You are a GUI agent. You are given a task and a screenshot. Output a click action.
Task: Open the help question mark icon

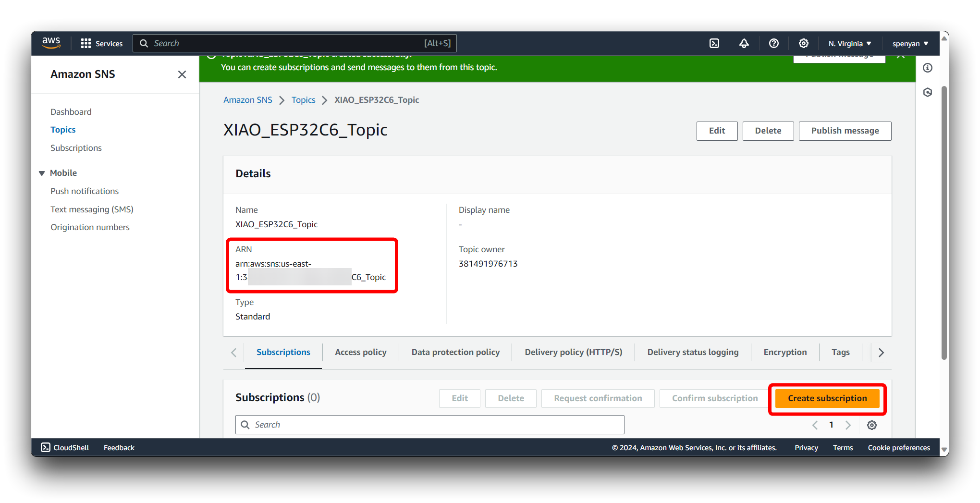coord(774,43)
